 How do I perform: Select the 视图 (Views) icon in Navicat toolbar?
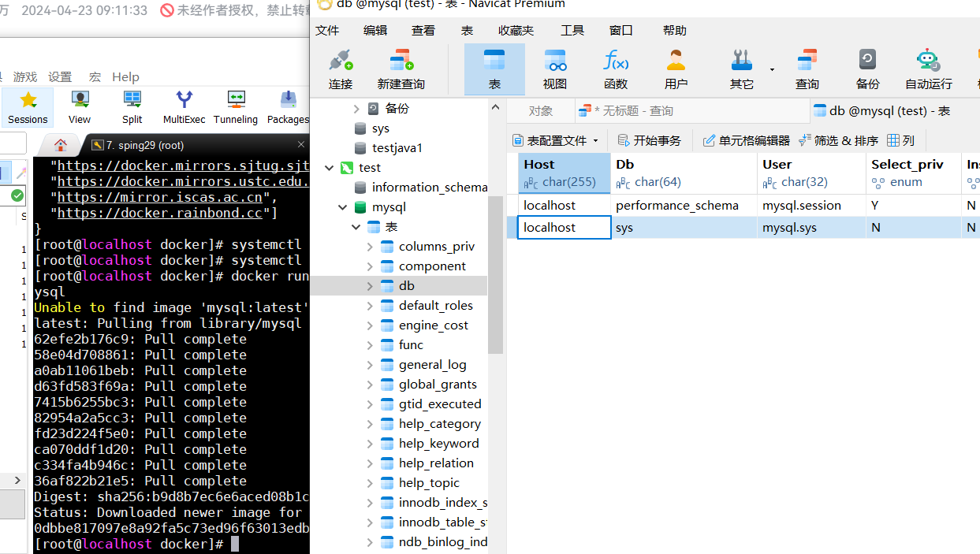tap(553, 68)
